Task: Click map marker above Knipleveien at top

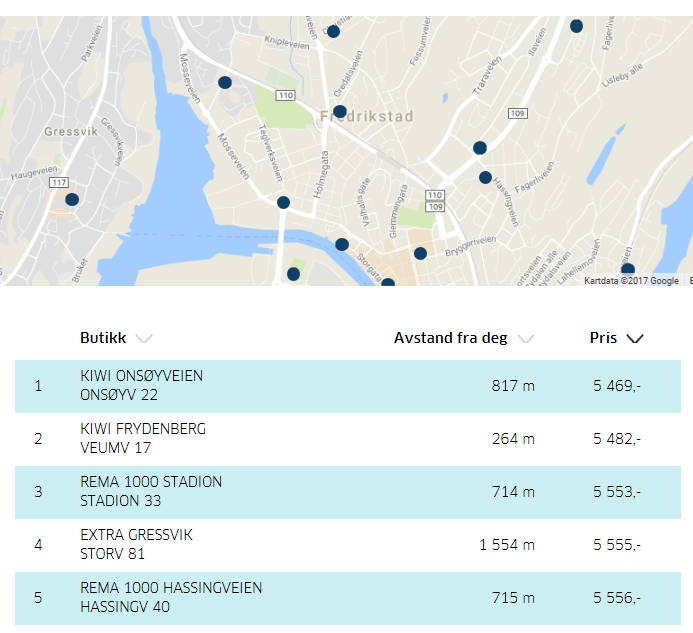Action: coord(333,31)
